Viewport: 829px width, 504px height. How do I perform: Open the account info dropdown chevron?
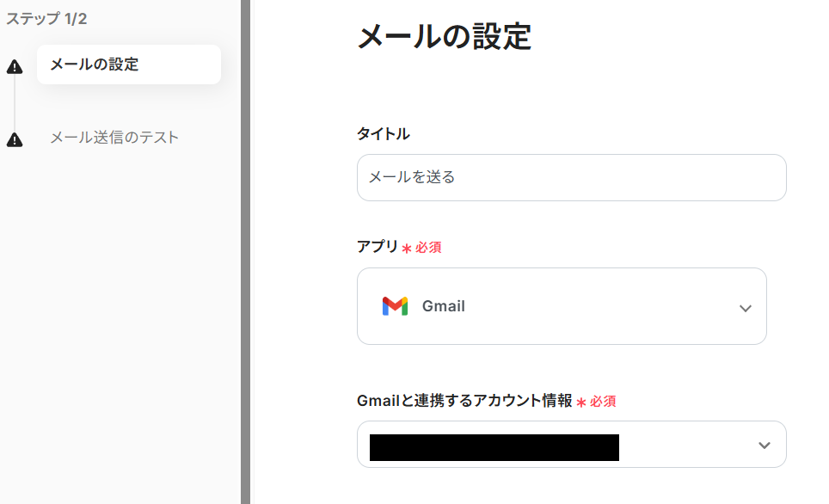click(764, 445)
